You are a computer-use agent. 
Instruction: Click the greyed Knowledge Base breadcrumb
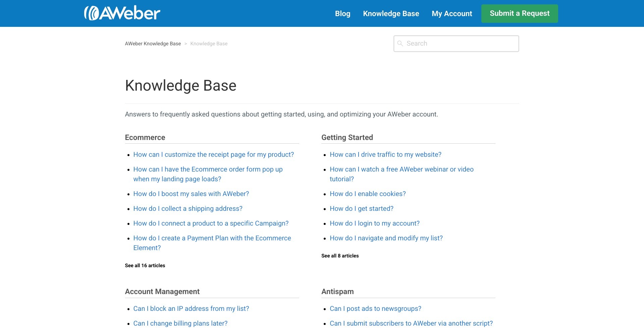(x=209, y=44)
